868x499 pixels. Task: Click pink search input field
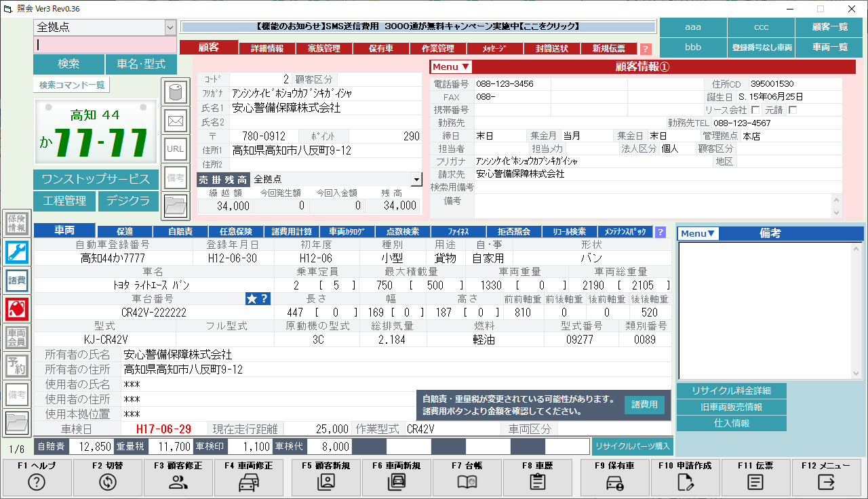click(x=105, y=45)
